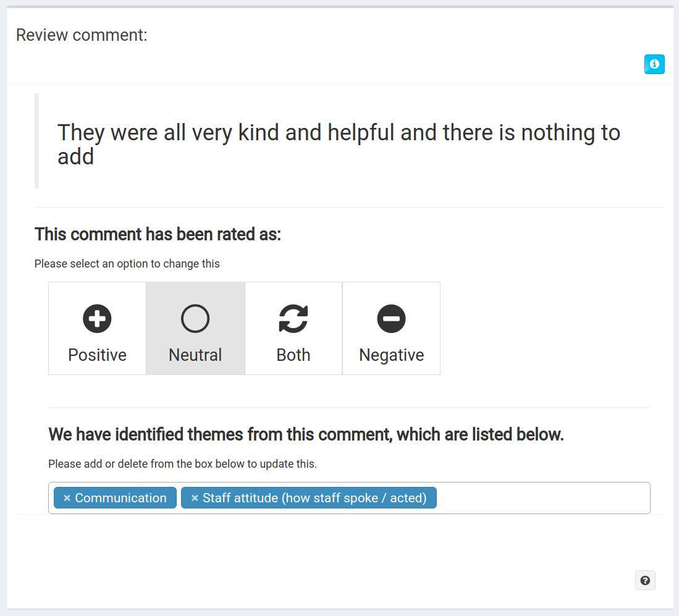Click the refresh arrows Both icon

click(x=293, y=319)
